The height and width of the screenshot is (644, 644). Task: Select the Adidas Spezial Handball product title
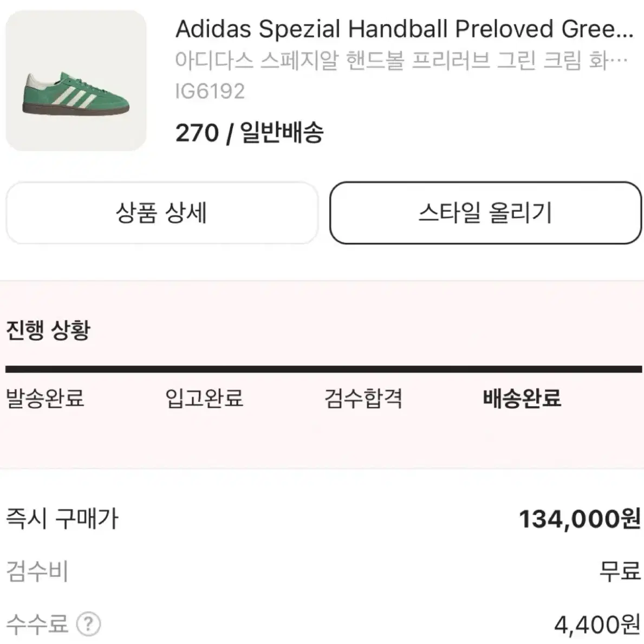[x=405, y=29]
